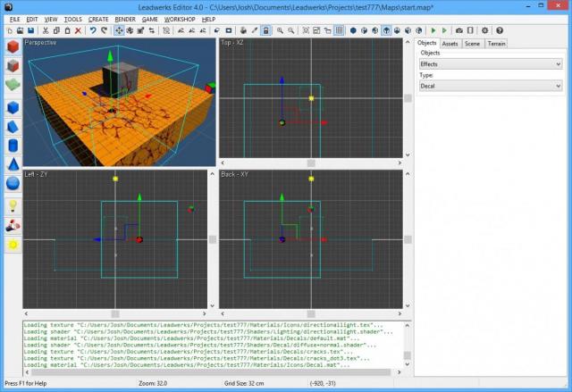
Task: Click the red Delete X toolbar icon
Action: click(x=79, y=29)
